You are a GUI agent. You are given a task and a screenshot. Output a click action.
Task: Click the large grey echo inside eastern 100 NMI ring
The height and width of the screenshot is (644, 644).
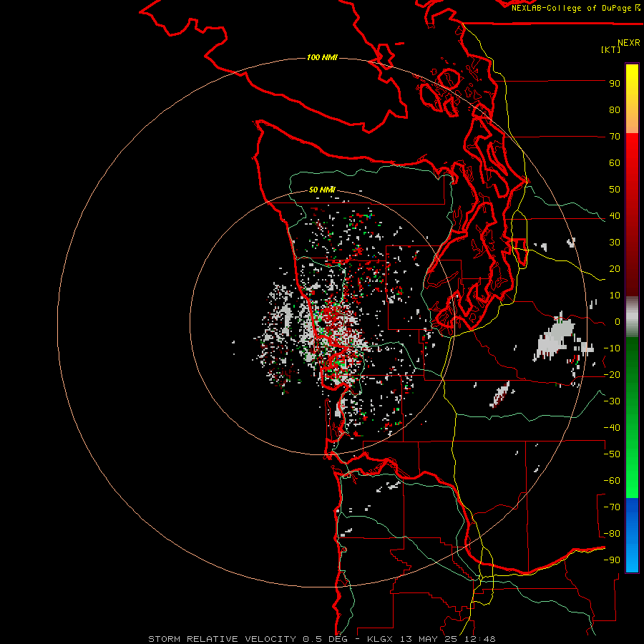(555, 338)
